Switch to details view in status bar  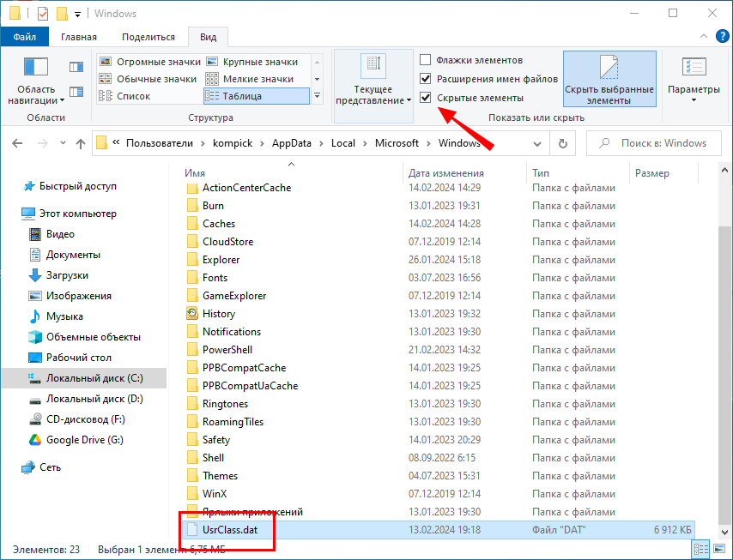click(700, 549)
